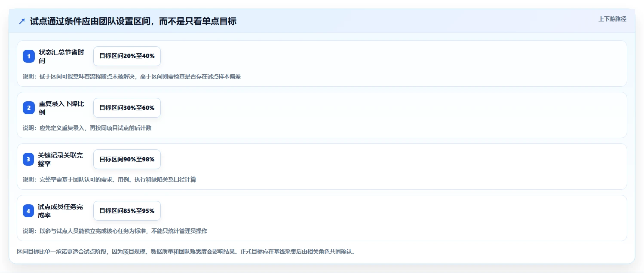
Task: Click the arrow icon beside the header title
Action: click(22, 21)
